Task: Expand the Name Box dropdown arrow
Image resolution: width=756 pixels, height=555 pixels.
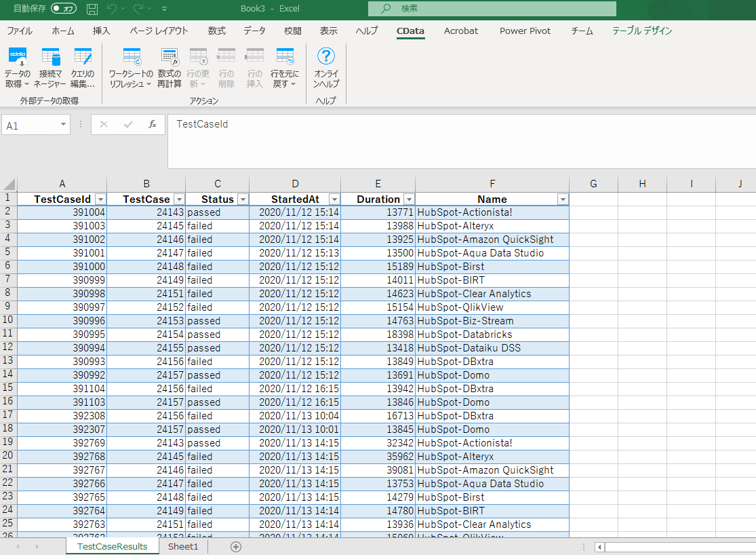Action: [x=64, y=125]
